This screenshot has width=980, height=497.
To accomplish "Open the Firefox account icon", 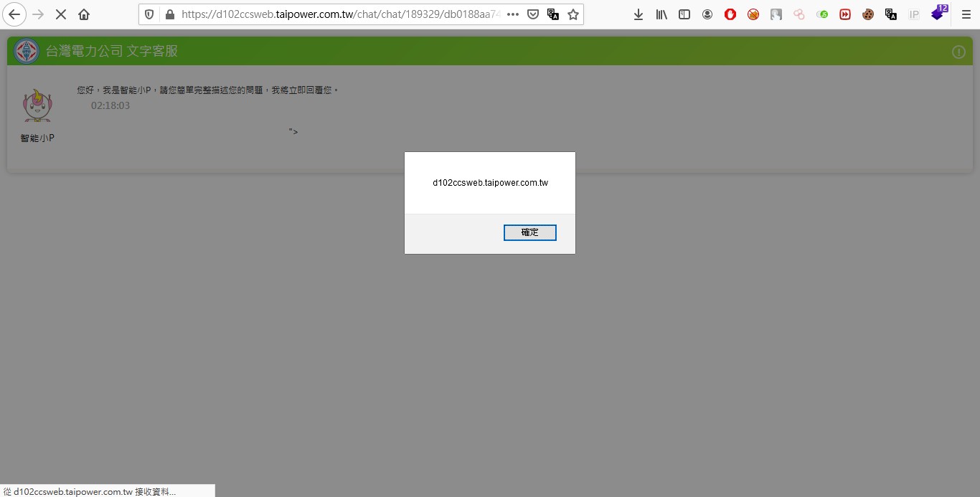I will tap(707, 14).
